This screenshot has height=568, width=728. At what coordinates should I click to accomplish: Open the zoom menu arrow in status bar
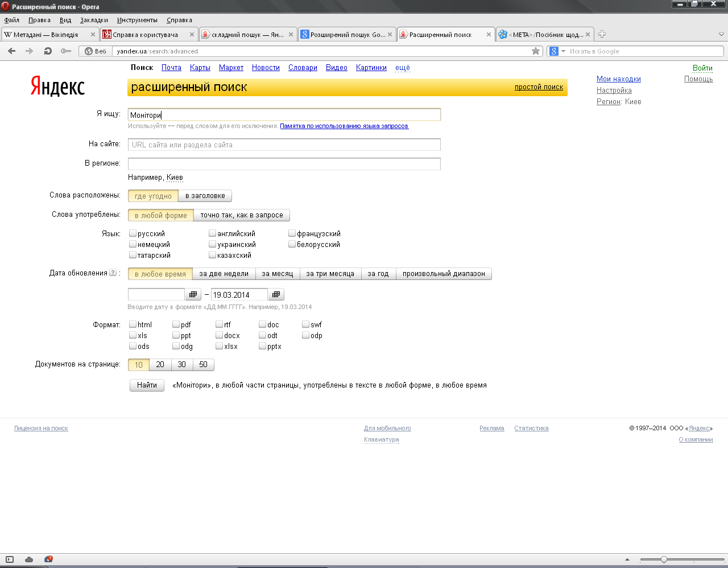[627, 559]
